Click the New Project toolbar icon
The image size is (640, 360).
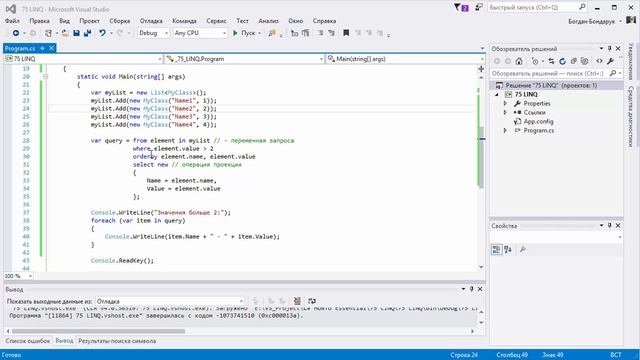pyautogui.click(x=49, y=33)
